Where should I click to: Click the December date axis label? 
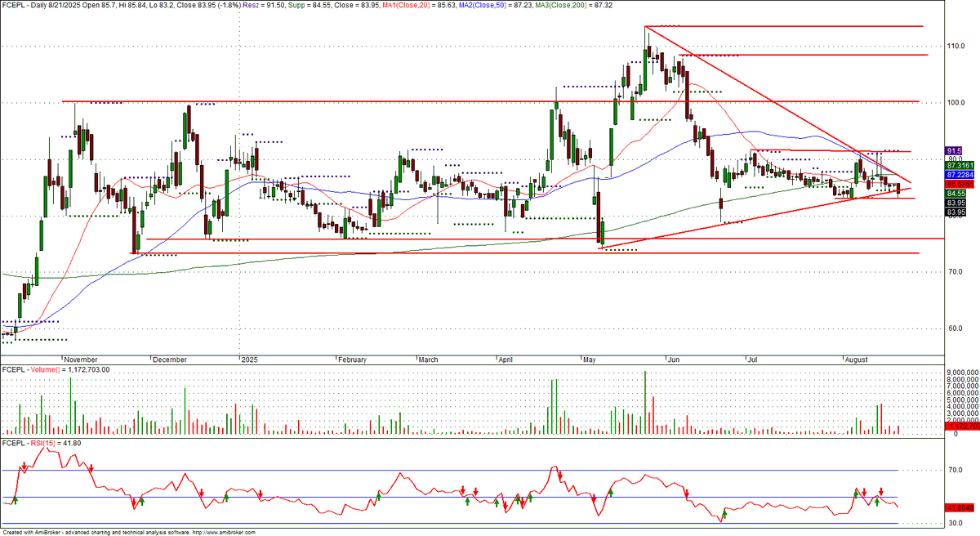tap(170, 360)
